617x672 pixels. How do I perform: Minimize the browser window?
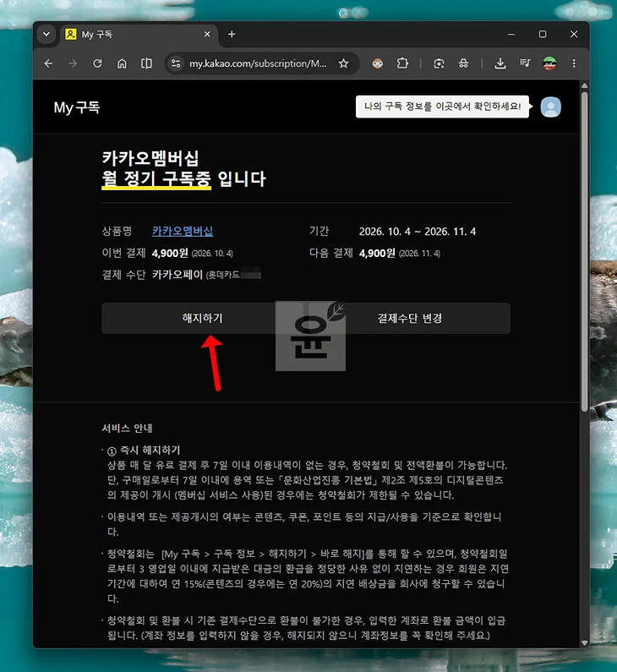click(511, 35)
